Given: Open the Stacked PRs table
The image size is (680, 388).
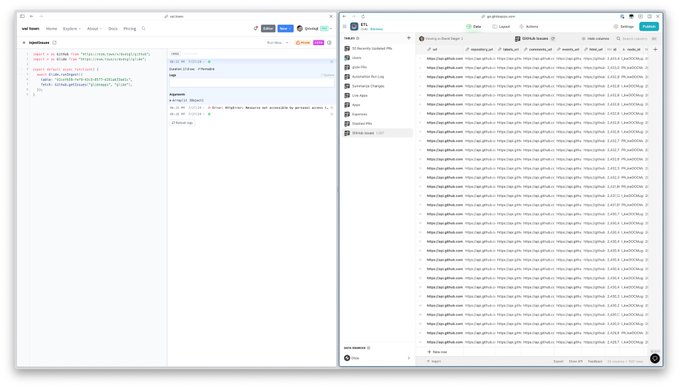Looking at the screenshot, I should [x=378, y=124].
